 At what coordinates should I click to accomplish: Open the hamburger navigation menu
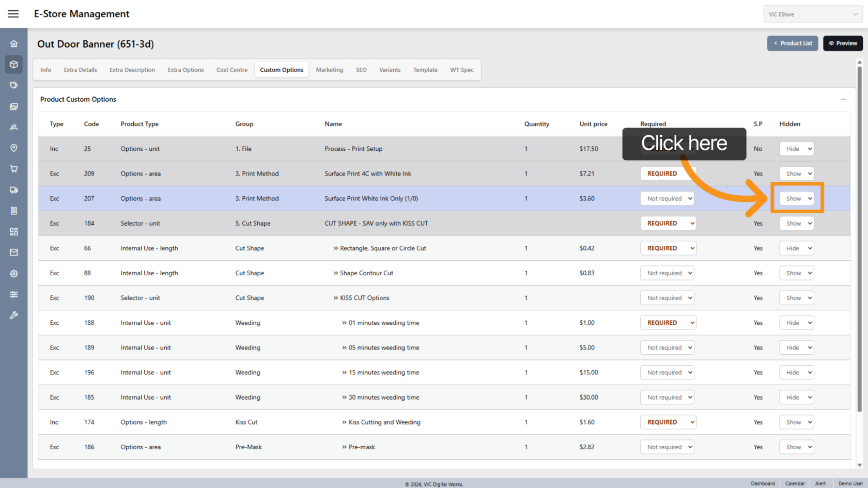13,14
